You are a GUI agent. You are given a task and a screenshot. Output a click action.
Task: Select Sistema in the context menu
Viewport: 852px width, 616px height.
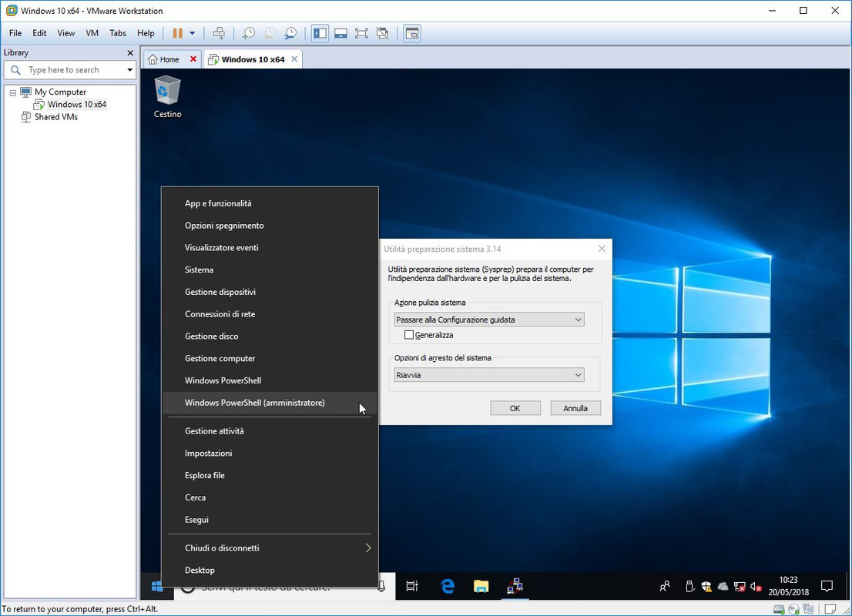[x=270, y=270]
